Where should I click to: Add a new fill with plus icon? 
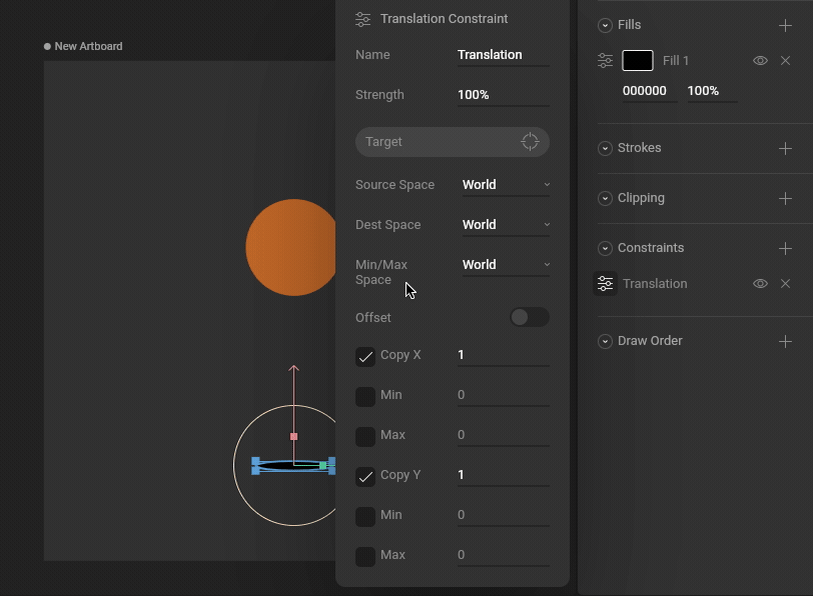785,25
